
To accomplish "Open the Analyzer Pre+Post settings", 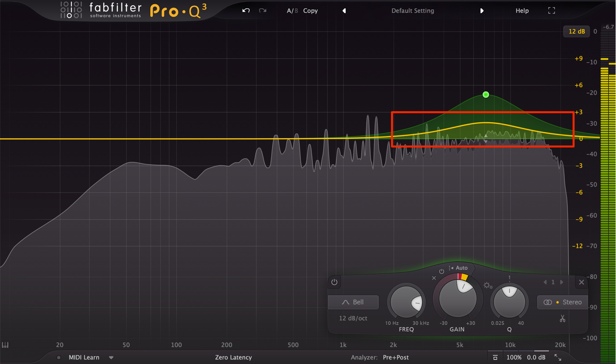I will click(395, 357).
